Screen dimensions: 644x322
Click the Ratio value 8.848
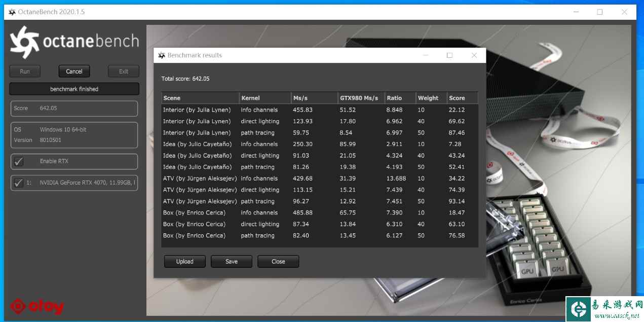pos(395,110)
